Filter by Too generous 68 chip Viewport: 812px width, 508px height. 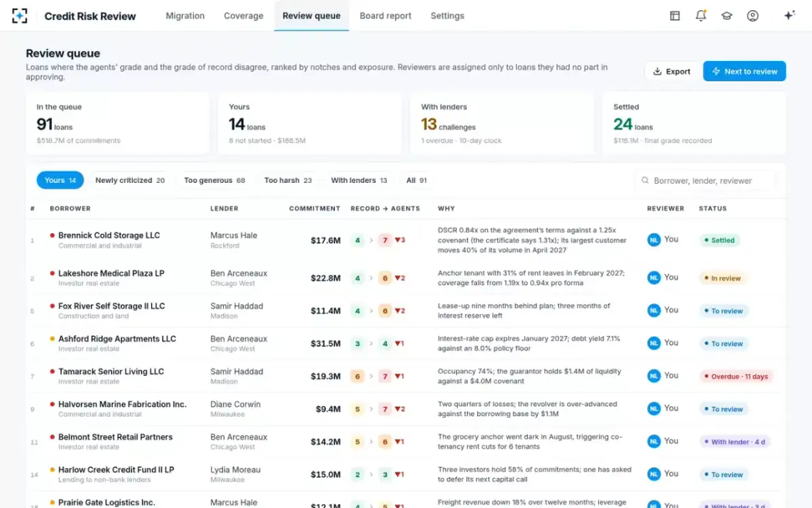point(215,180)
